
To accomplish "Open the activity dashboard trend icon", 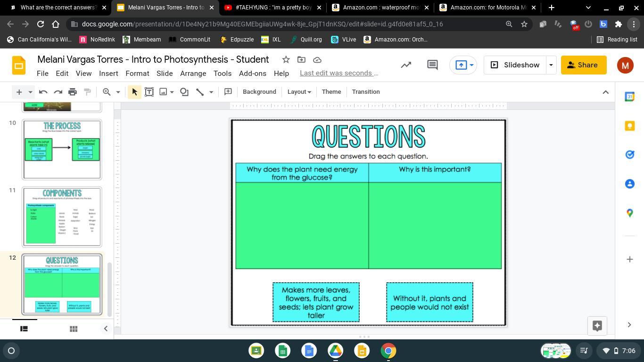I will 406,65.
